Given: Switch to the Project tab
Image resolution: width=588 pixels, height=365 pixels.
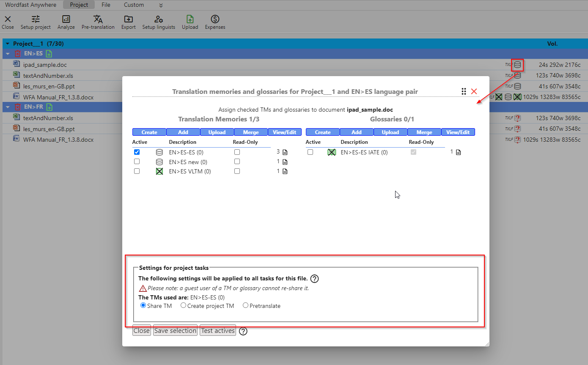Looking at the screenshot, I should pyautogui.click(x=79, y=5).
